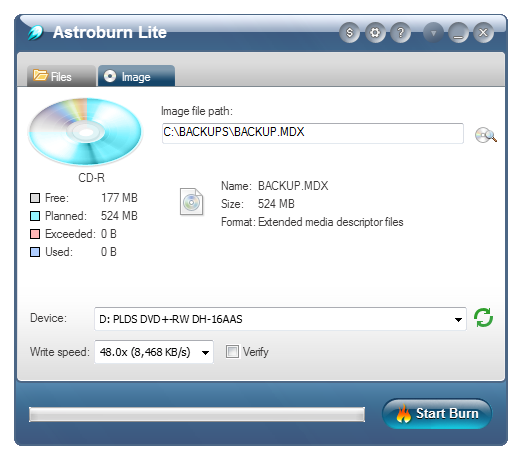
Task: Click the title bar down-arrow menu button
Action: tap(433, 33)
